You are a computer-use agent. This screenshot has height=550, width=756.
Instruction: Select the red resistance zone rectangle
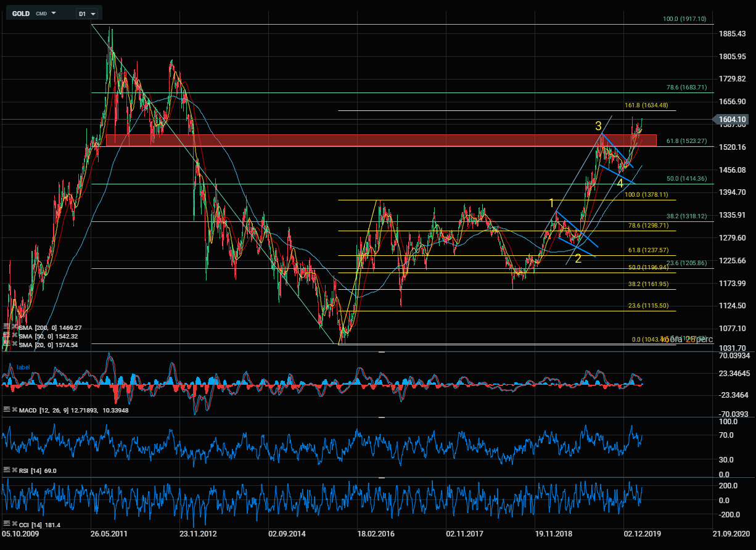(x=381, y=141)
